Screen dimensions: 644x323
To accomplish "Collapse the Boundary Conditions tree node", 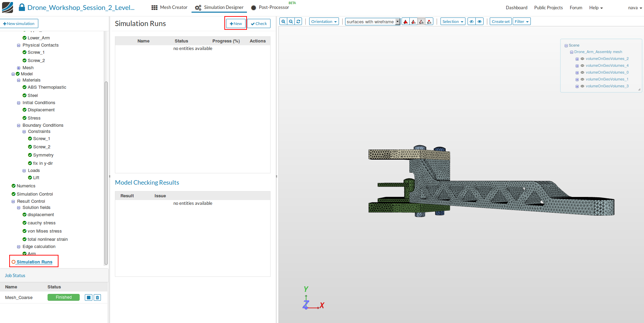I will [19, 125].
